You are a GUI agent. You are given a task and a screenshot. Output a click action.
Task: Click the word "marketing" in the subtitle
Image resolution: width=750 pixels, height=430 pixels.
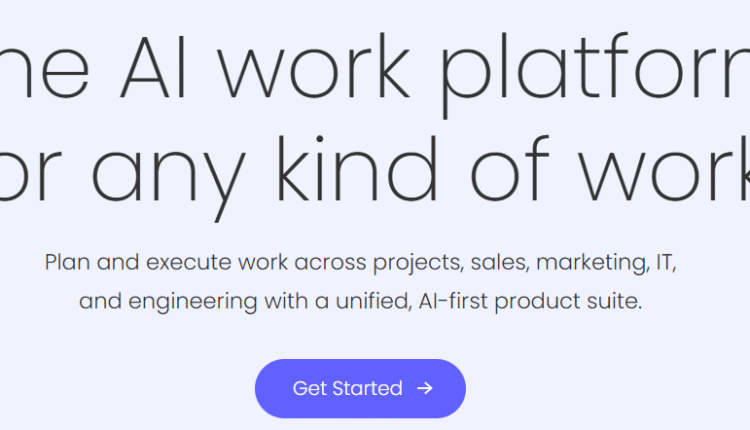click(593, 264)
